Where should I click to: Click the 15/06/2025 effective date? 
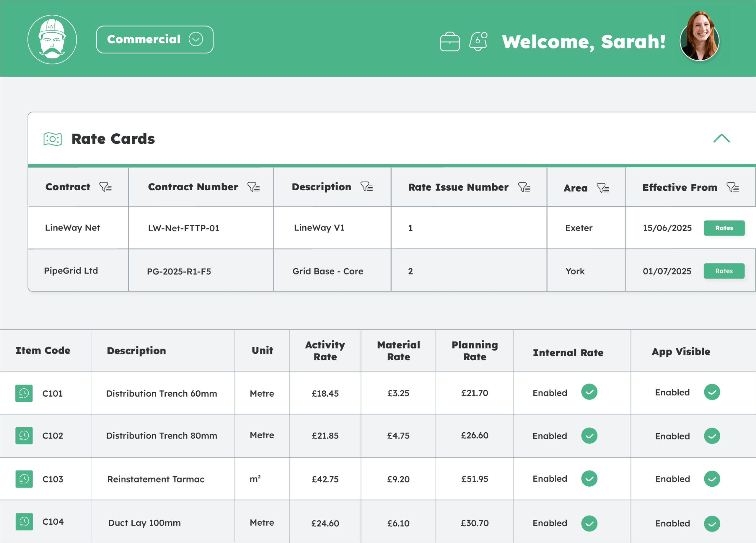tap(667, 228)
